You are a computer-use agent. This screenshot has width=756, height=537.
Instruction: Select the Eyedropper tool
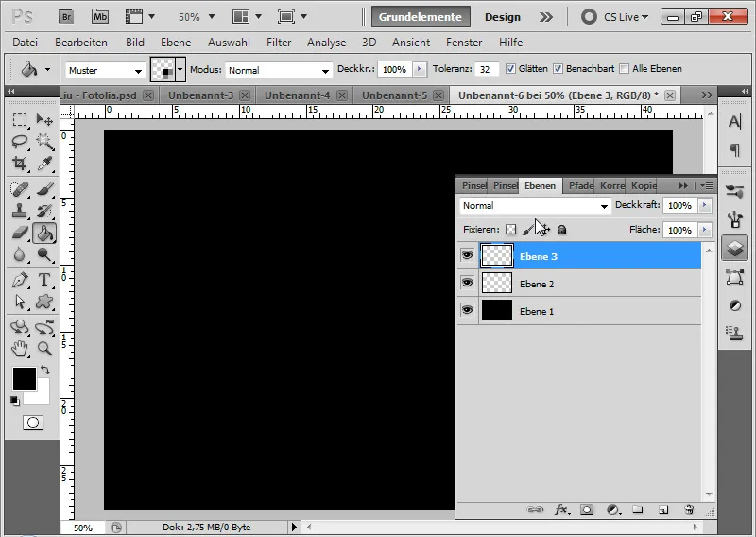tap(44, 164)
